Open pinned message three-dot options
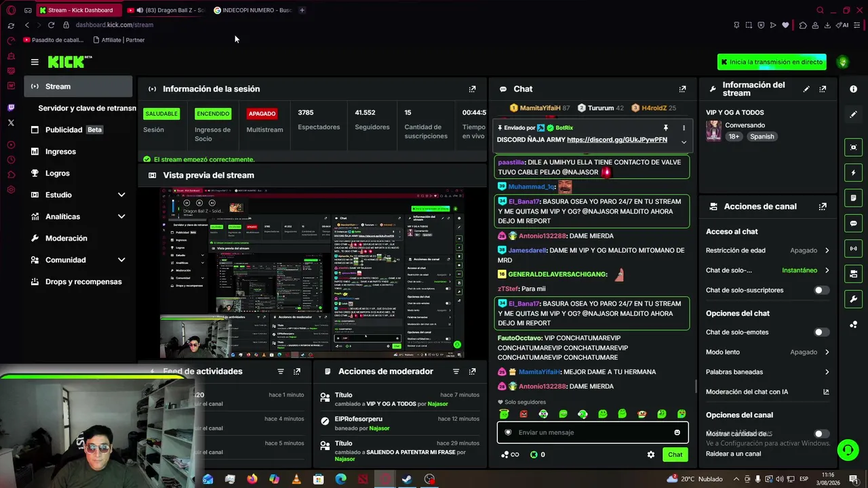 tap(684, 127)
